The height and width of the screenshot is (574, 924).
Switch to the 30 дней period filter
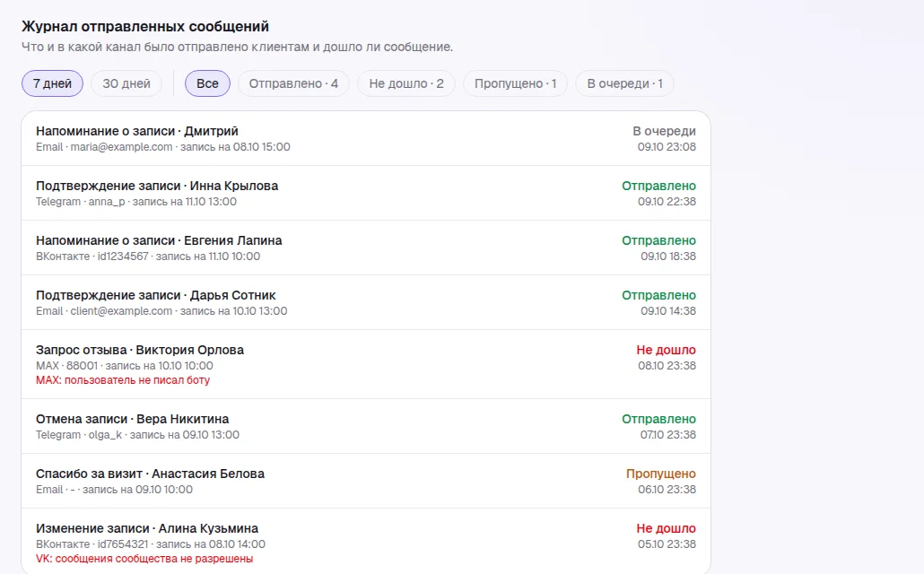[126, 83]
